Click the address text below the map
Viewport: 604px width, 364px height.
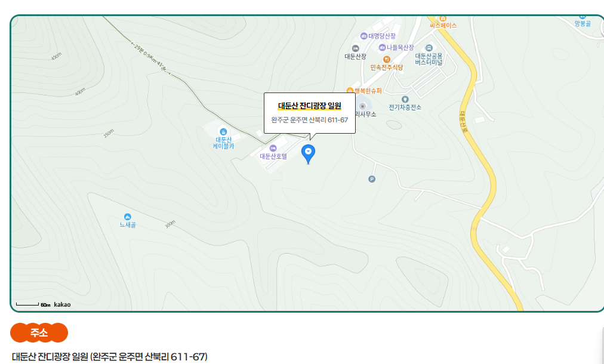[110, 357]
